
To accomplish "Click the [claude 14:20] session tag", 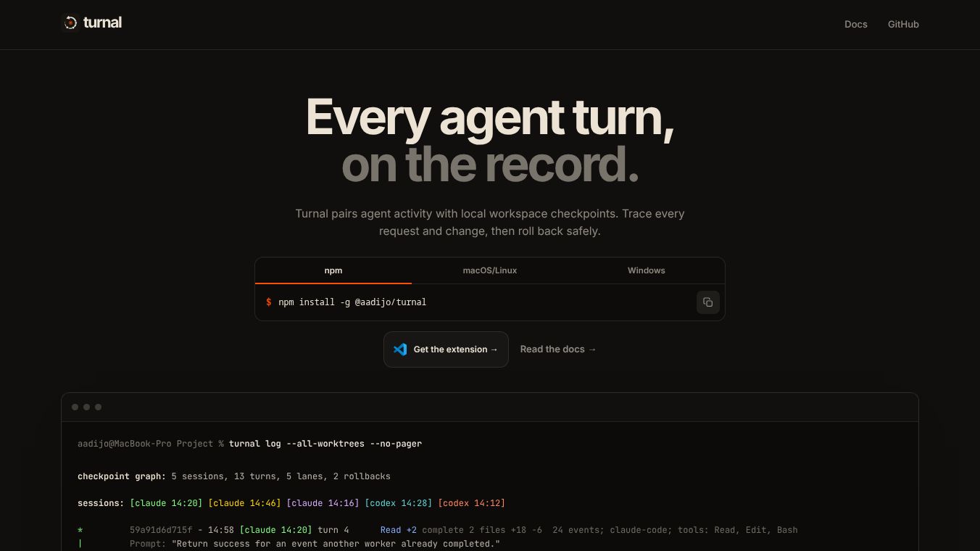I will click(166, 503).
